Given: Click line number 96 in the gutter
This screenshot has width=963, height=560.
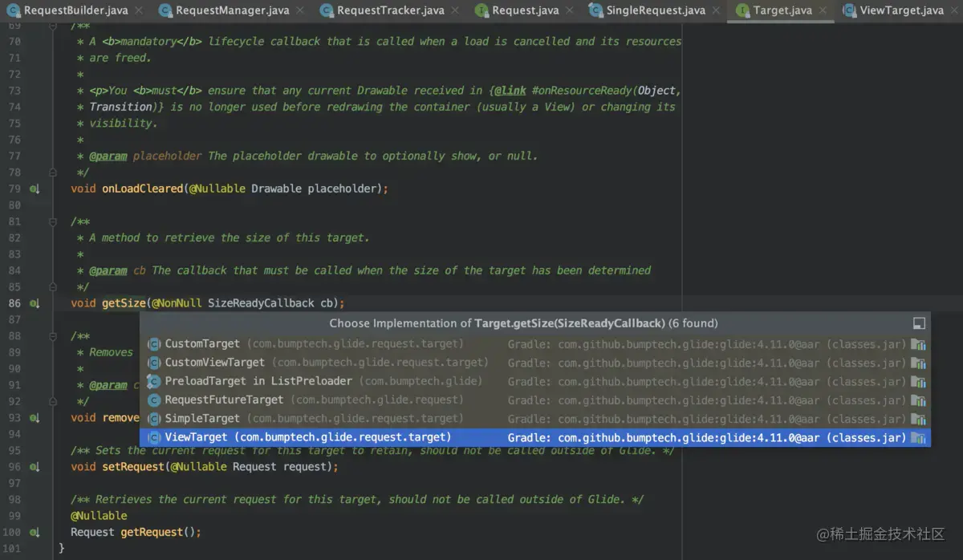Looking at the screenshot, I should (14, 467).
